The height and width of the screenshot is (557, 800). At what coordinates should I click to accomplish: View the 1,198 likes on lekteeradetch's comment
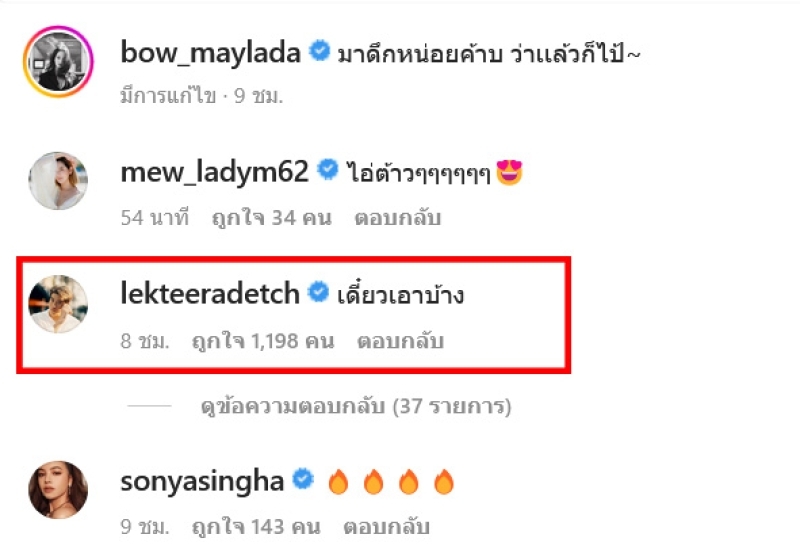coord(263,341)
